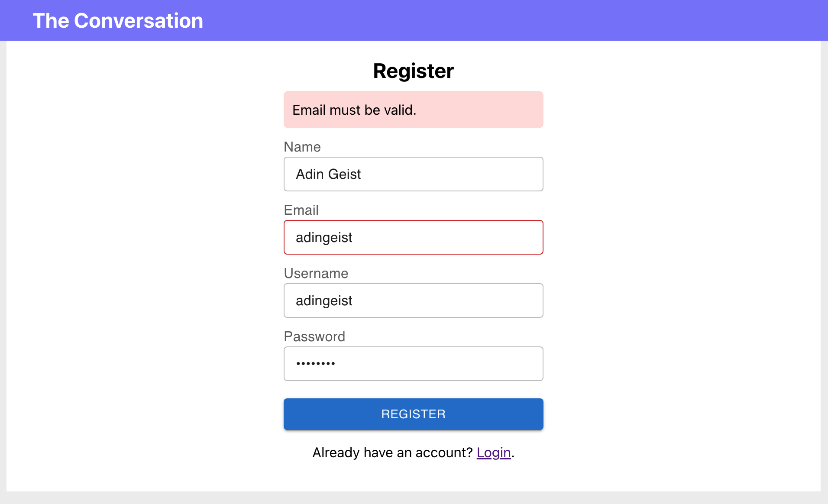The width and height of the screenshot is (828, 504).
Task: Click the Password input field
Action: 413,364
